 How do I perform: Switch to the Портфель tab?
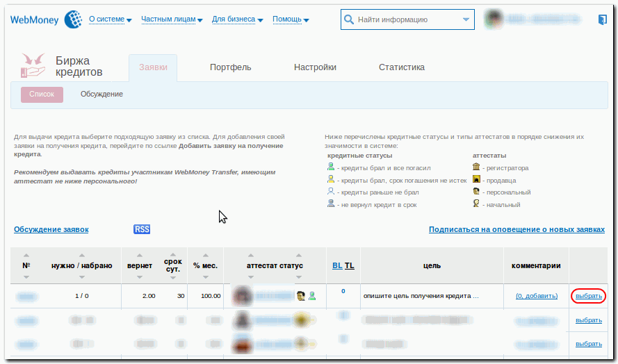231,67
